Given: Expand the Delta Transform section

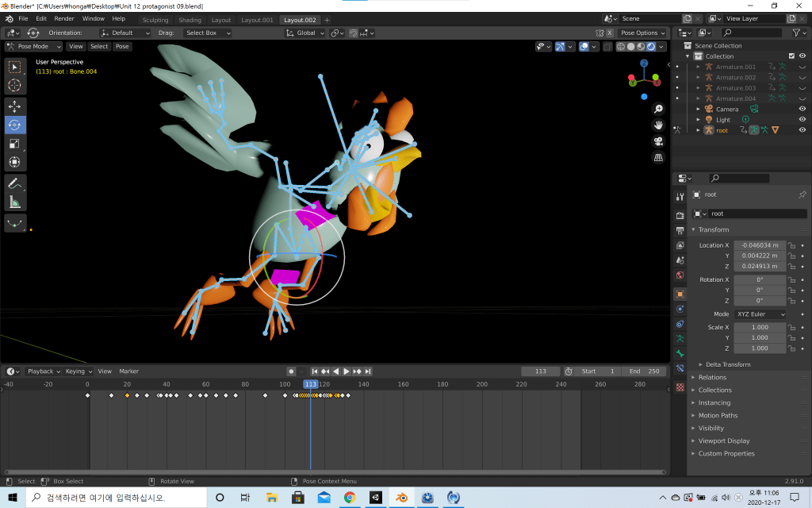Looking at the screenshot, I should coord(727,364).
